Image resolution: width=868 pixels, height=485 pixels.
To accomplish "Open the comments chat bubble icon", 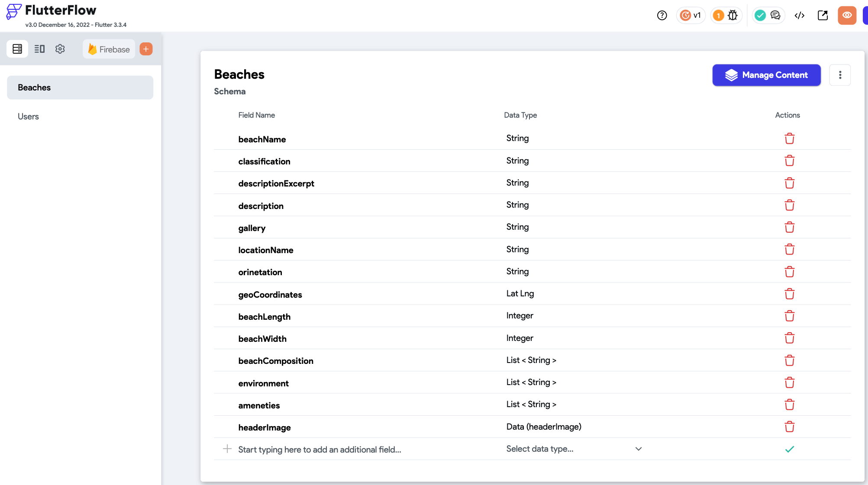I will point(775,16).
